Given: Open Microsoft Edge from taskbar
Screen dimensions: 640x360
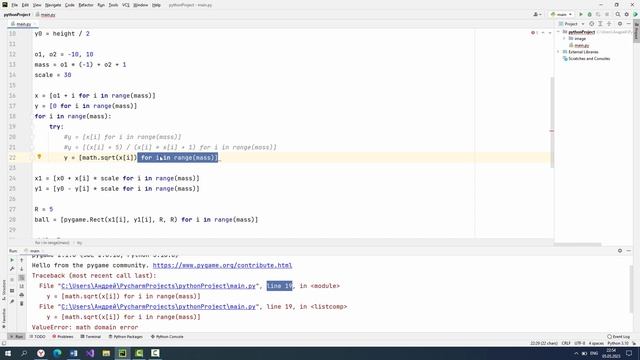Looking at the screenshot, I should (57, 353).
